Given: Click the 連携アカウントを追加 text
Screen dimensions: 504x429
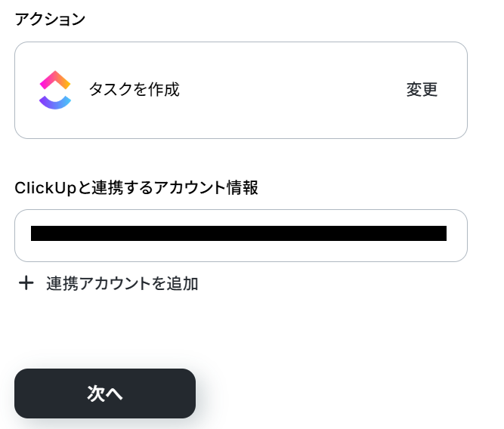Looking at the screenshot, I should 122,284.
